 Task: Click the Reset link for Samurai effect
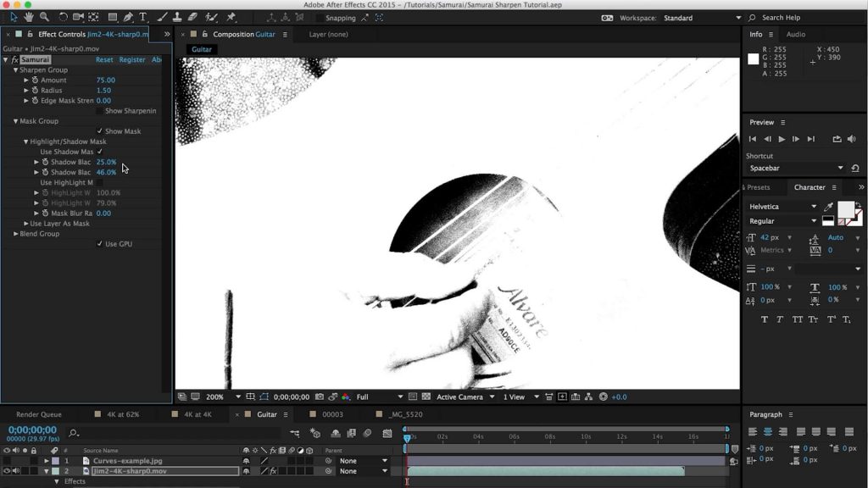click(x=104, y=60)
